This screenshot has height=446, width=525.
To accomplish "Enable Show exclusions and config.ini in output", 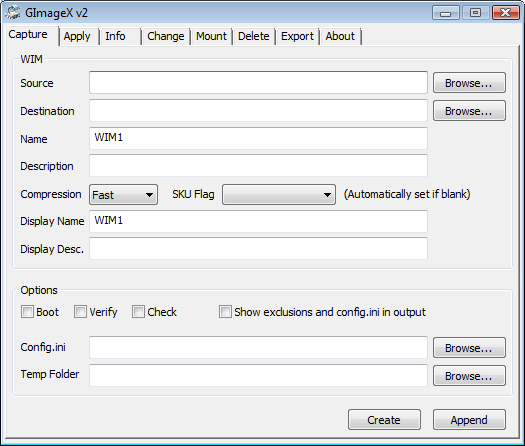I will pos(225,311).
